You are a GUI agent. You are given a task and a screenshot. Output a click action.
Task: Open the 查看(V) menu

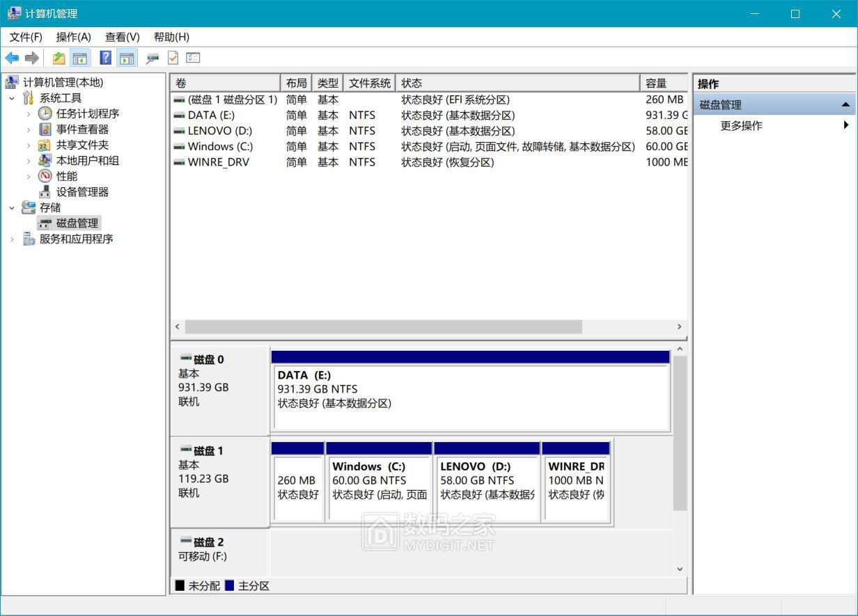point(122,37)
